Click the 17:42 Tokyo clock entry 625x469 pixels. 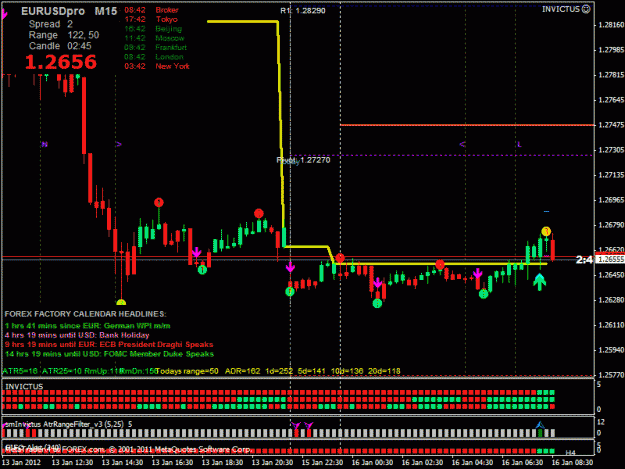tap(151, 19)
